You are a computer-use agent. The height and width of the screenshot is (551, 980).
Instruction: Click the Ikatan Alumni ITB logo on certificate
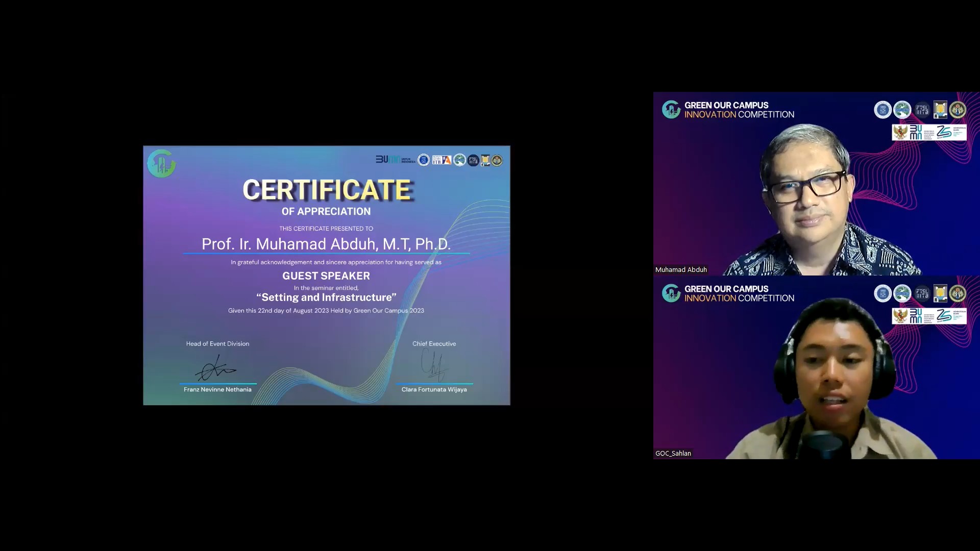[442, 160]
